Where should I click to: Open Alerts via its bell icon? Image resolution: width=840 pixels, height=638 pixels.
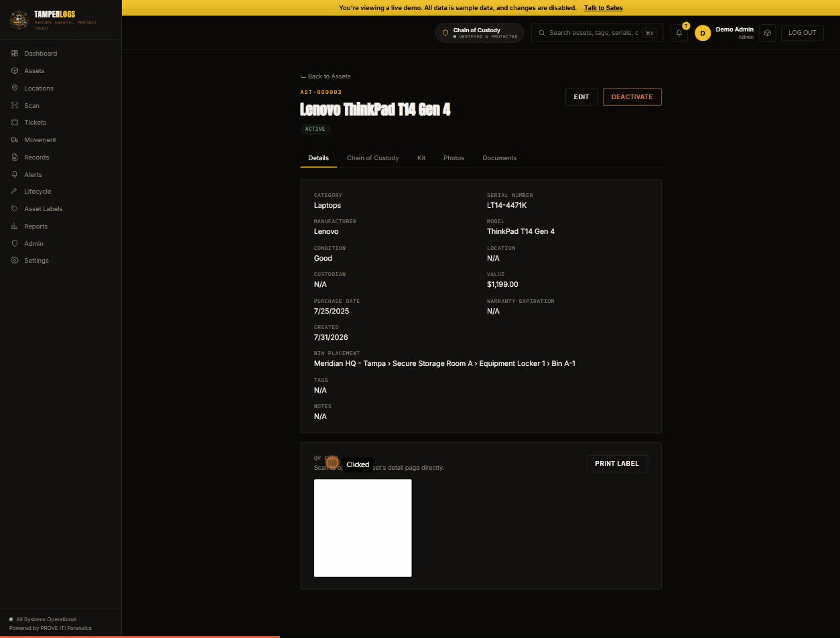coord(15,175)
